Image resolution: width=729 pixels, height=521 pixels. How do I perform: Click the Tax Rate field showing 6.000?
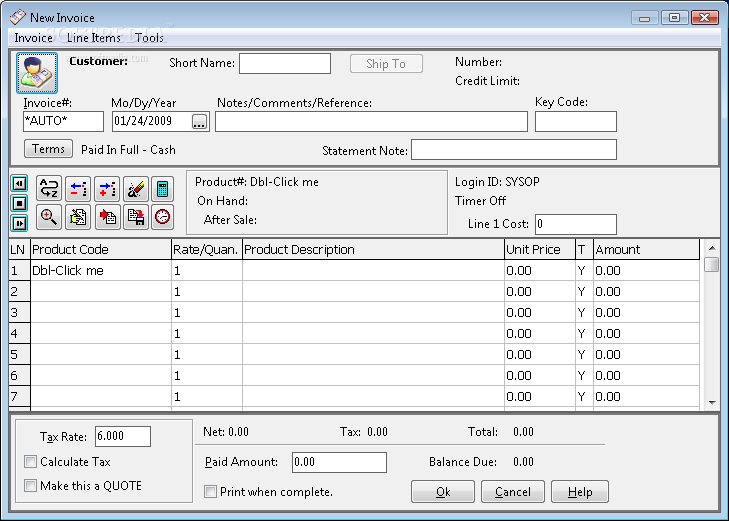coord(123,436)
